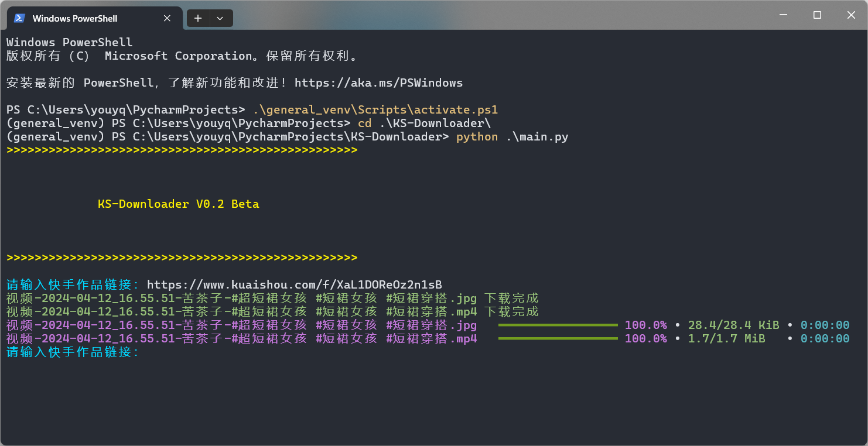Close the Windows PowerShell tab

pyautogui.click(x=167, y=18)
